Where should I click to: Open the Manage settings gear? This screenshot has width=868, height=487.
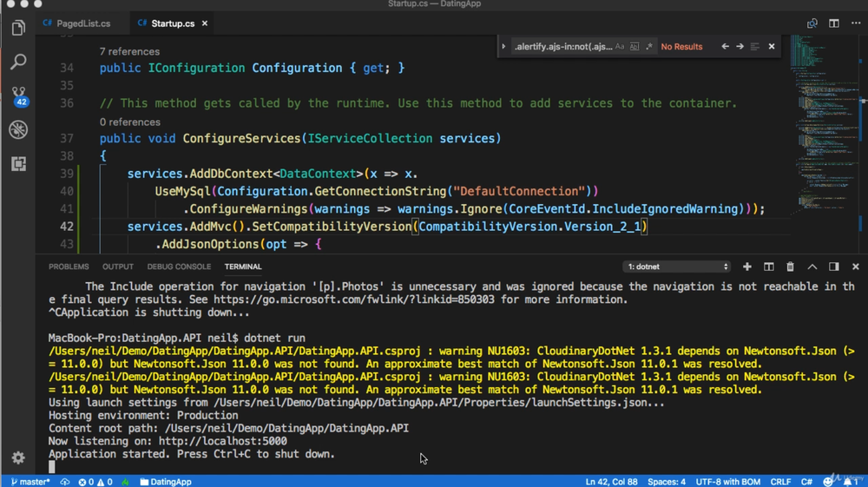click(x=18, y=457)
